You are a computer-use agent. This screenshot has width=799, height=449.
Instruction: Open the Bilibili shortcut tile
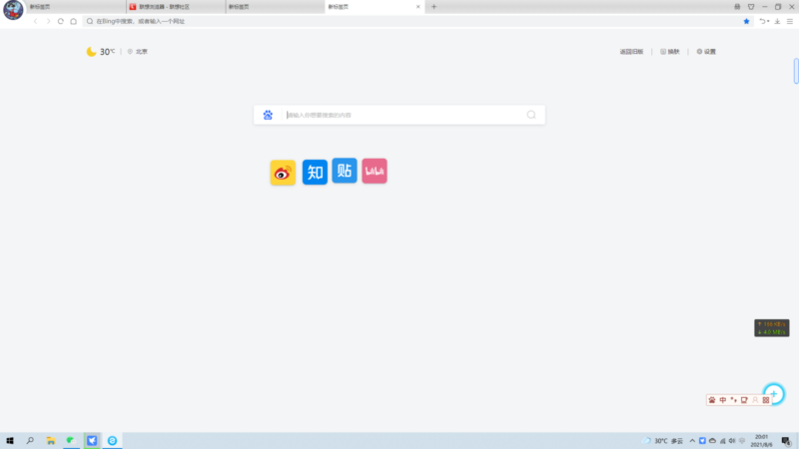coord(375,171)
